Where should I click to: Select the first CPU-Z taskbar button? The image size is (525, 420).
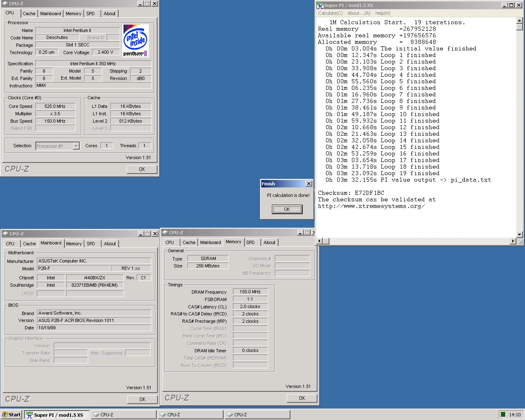[x=123, y=415]
